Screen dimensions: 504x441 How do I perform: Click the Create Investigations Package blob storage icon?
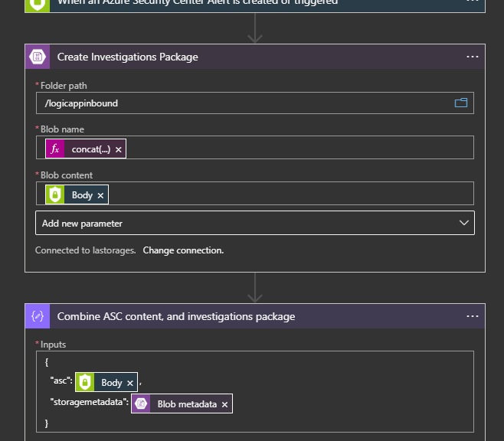point(38,57)
